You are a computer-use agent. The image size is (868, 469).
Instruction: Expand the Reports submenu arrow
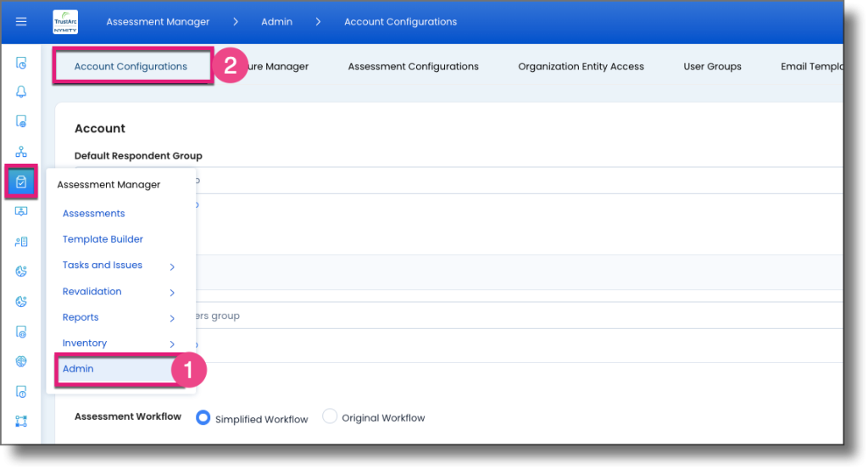tap(172, 318)
